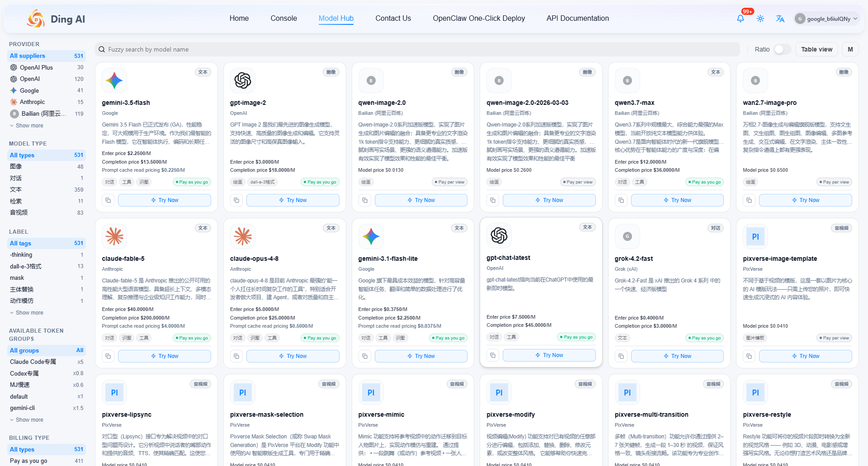Filter provider by OpenAI Plus
Viewport: 868px width, 466px height.
click(x=47, y=67)
